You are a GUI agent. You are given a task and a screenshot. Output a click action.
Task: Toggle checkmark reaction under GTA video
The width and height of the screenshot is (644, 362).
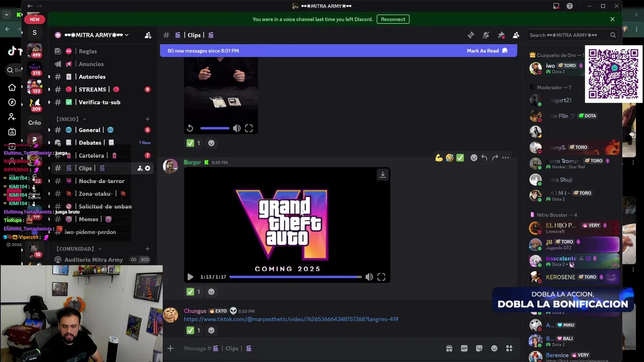(x=194, y=292)
